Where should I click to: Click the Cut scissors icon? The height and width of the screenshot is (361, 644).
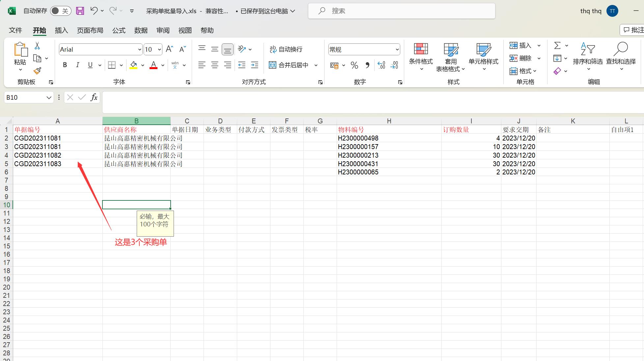(37, 46)
